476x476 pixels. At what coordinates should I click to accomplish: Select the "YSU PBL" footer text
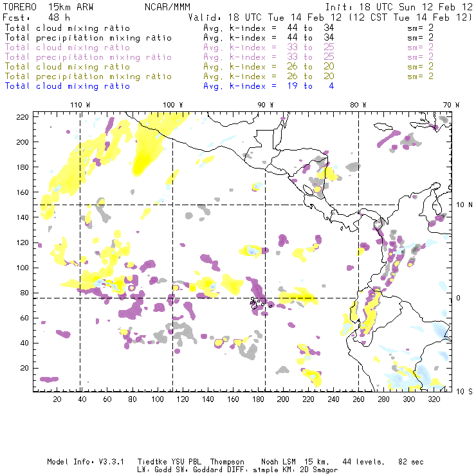(186, 462)
